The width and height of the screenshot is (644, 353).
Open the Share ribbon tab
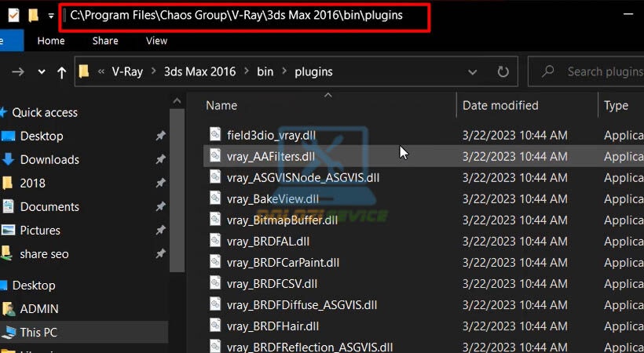(105, 41)
